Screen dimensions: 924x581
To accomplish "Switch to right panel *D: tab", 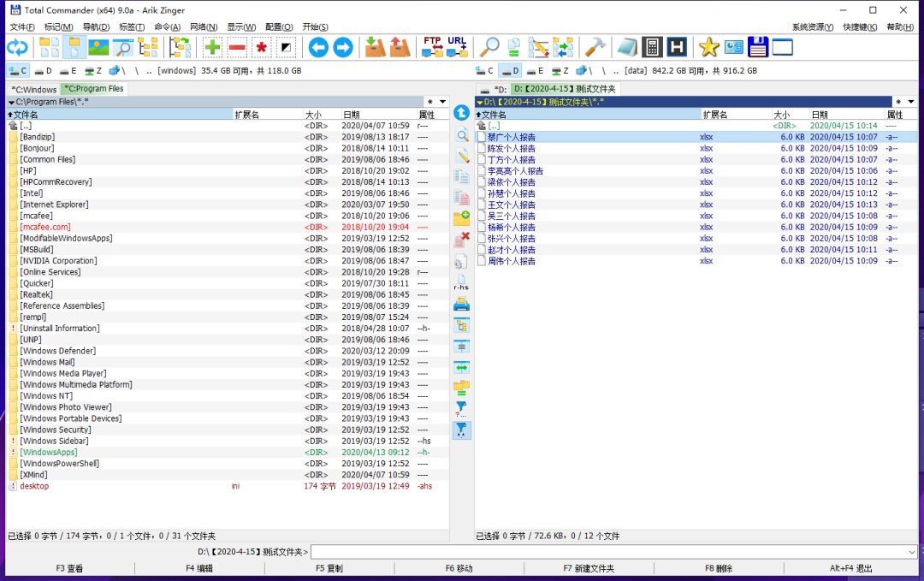I will pos(494,90).
